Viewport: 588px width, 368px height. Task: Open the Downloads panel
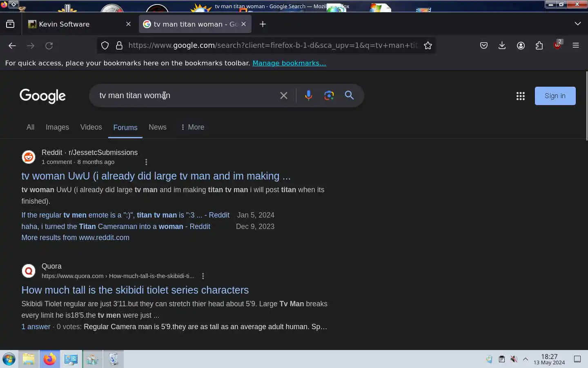[x=502, y=45]
